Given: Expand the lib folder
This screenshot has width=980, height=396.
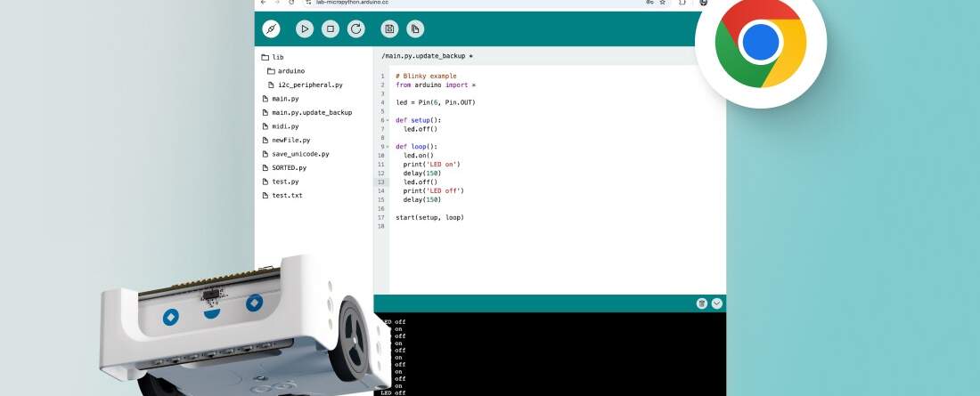Looking at the screenshot, I should (277, 57).
